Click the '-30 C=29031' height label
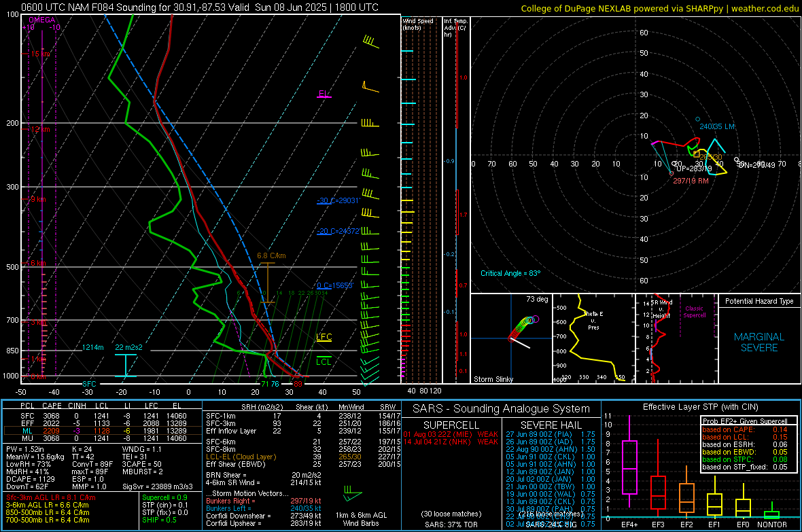The width and height of the screenshot is (802, 532). [338, 200]
